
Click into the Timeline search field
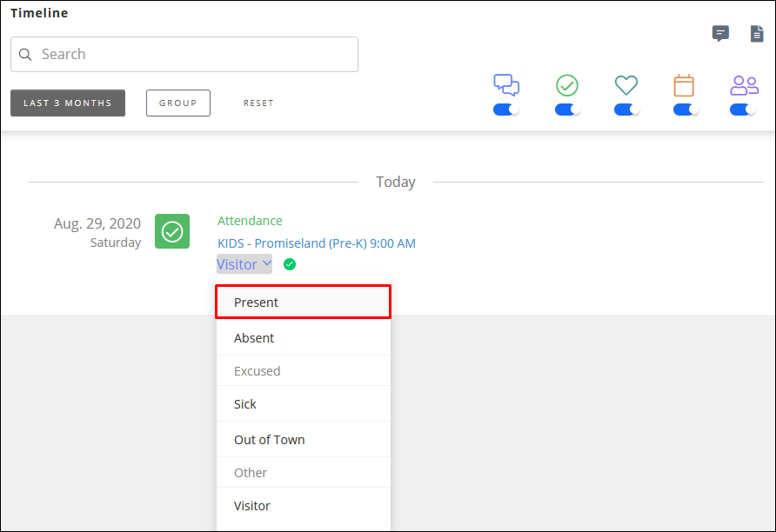pyautogui.click(x=184, y=54)
